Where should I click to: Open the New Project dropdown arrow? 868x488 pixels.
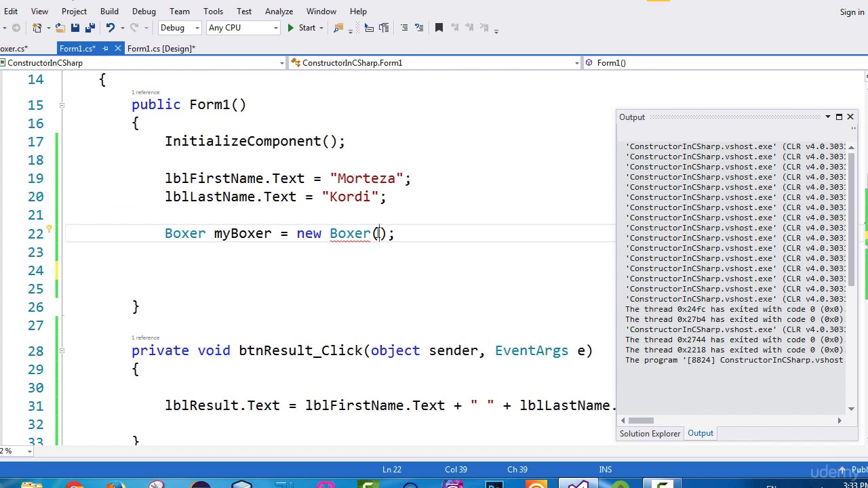click(47, 28)
